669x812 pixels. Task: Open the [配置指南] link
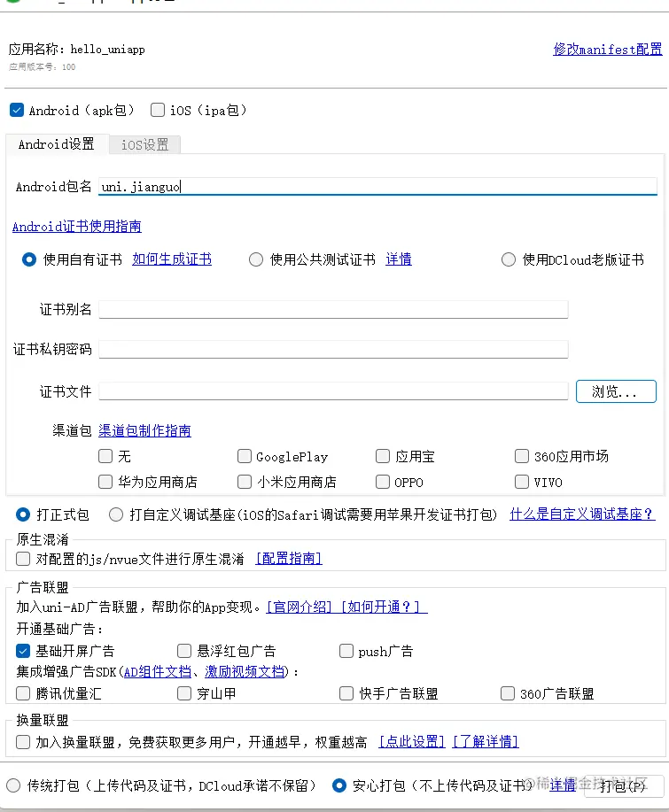[289, 559]
